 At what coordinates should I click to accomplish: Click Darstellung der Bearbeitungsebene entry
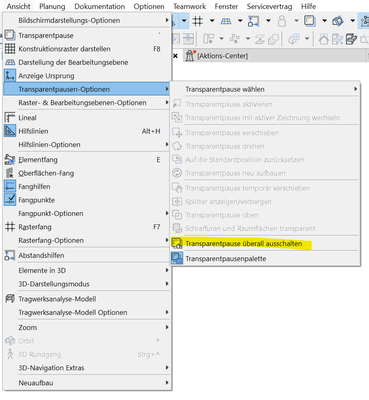(87, 62)
